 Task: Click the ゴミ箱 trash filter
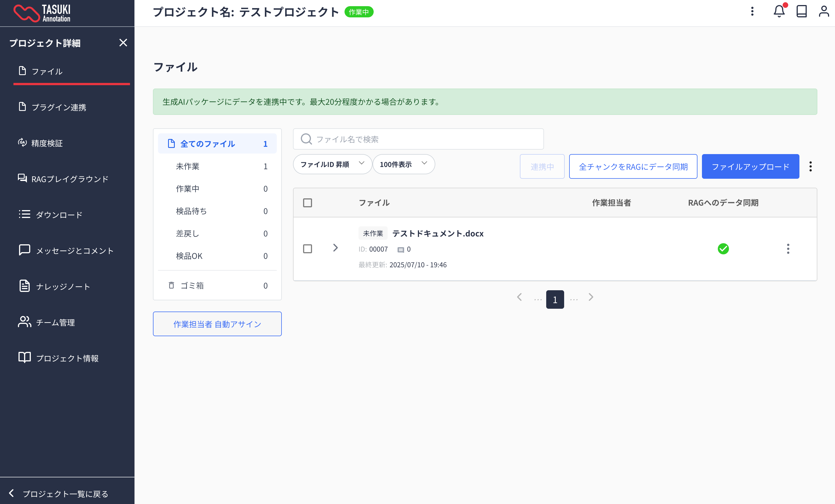point(192,285)
